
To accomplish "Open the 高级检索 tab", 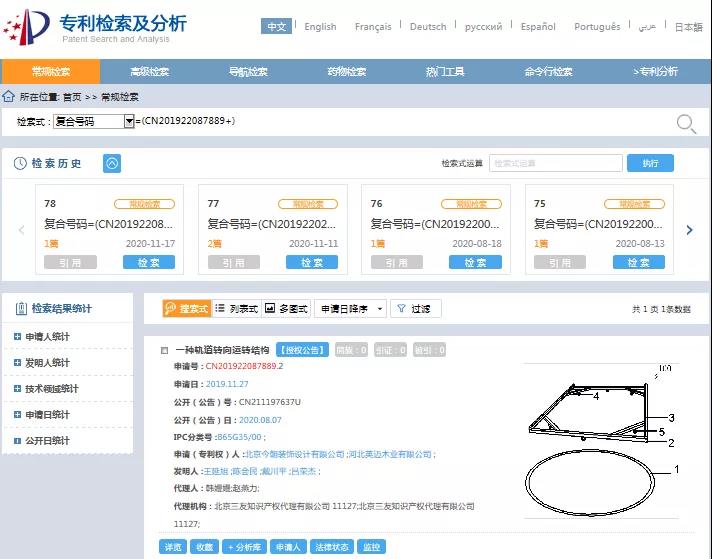I will pyautogui.click(x=149, y=72).
